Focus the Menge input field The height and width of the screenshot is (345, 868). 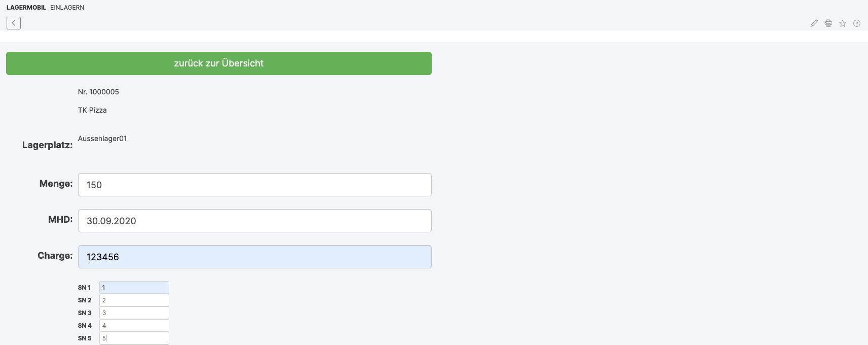[x=254, y=185]
